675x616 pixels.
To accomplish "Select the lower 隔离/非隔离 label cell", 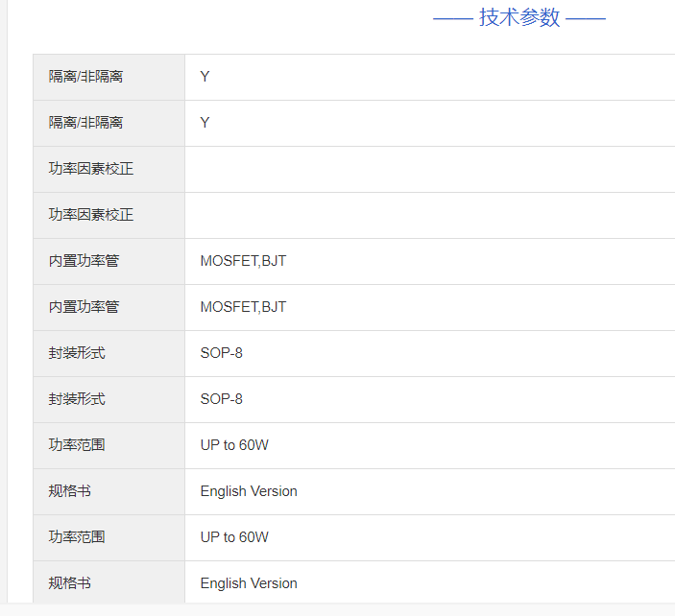I will pyautogui.click(x=85, y=123).
